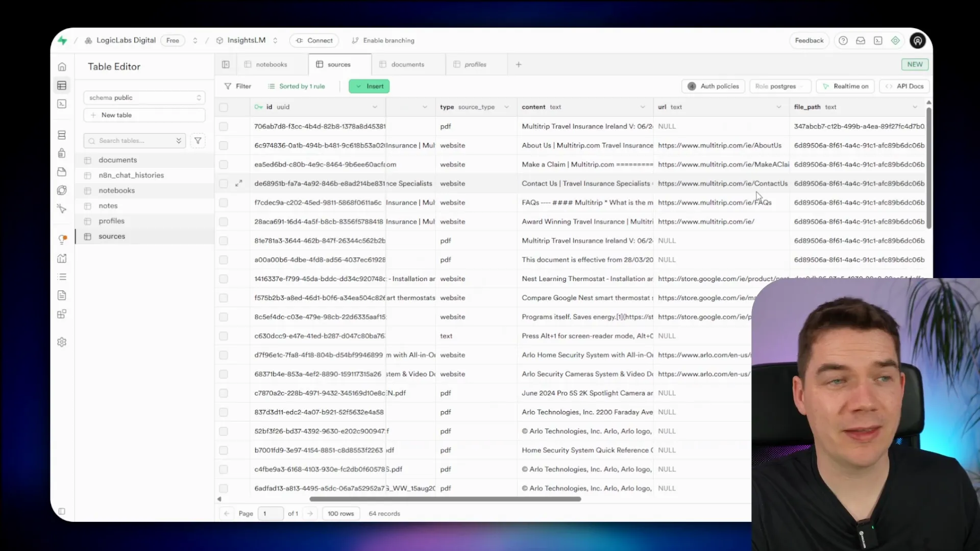The width and height of the screenshot is (980, 551).
Task: Open file_path column header menu arrow
Action: pyautogui.click(x=915, y=107)
